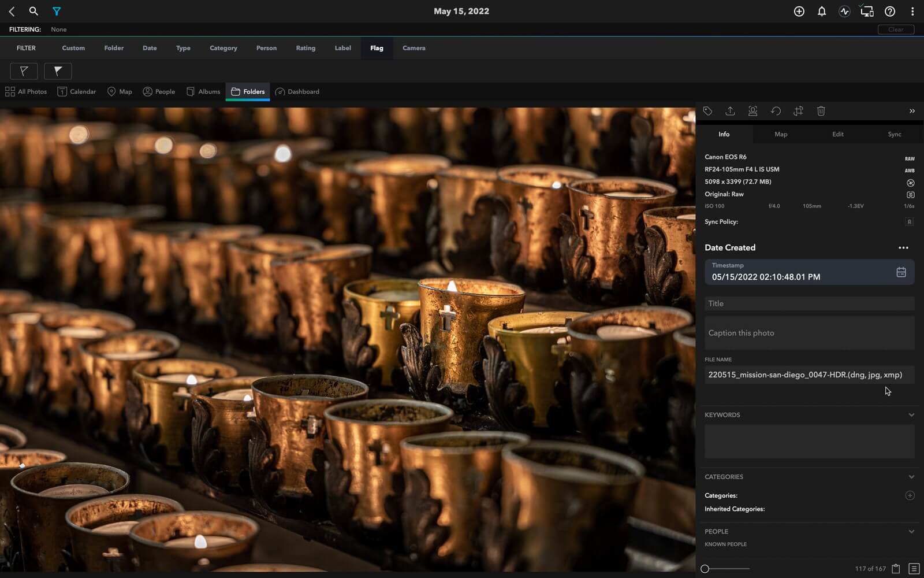Image resolution: width=924 pixels, height=578 pixels.
Task: Select the crop tool icon
Action: tap(798, 111)
